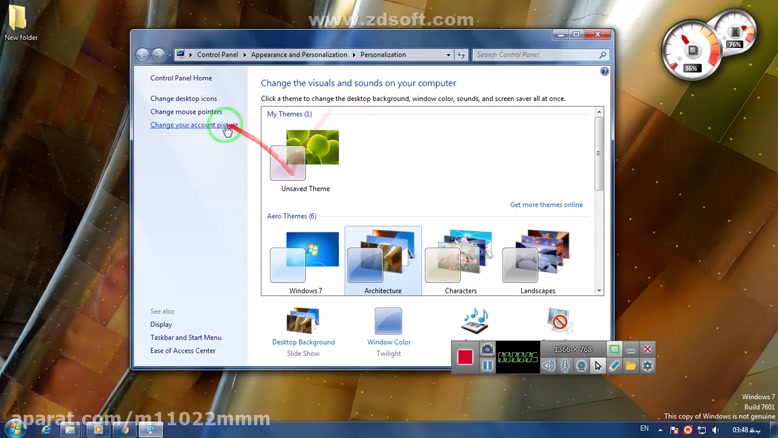778x438 pixels.
Task: Click the mouse cursor capture icon
Action: point(598,366)
